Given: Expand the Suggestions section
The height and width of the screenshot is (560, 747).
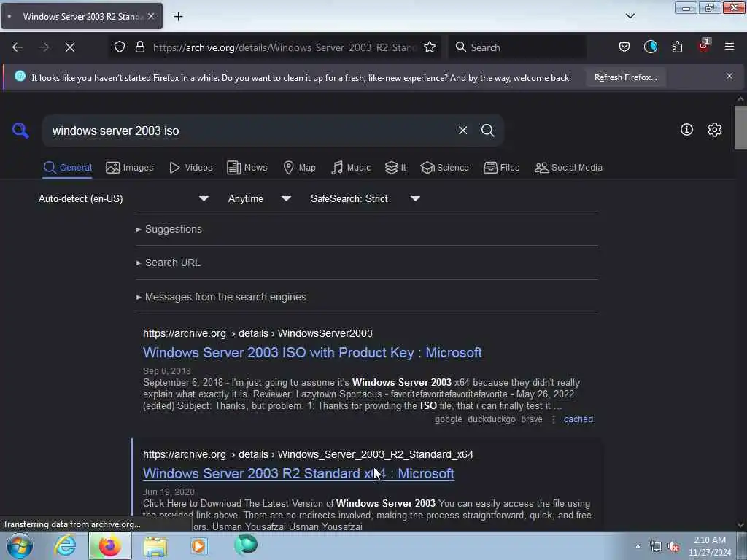Looking at the screenshot, I should (169, 229).
